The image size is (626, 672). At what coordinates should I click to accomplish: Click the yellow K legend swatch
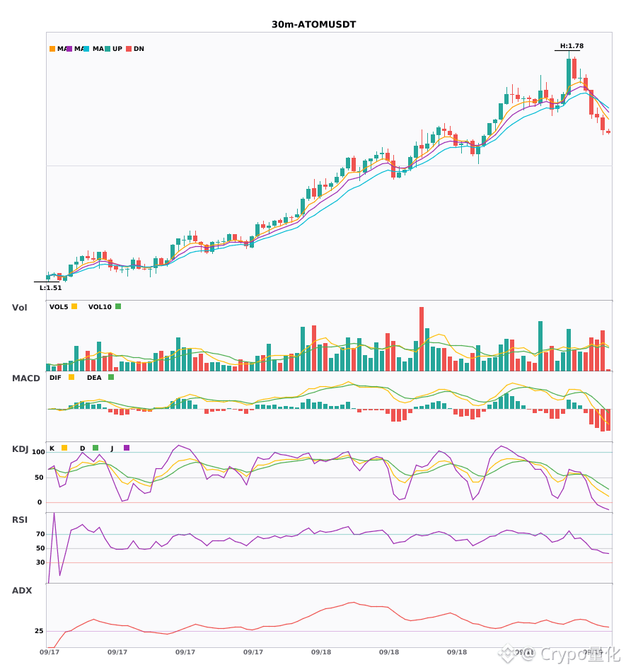[x=64, y=448]
